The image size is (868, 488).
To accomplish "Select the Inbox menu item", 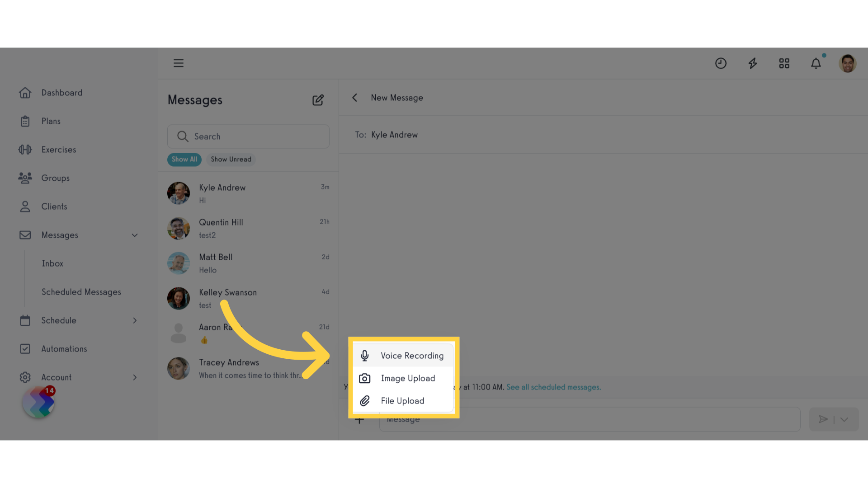I will tap(52, 263).
